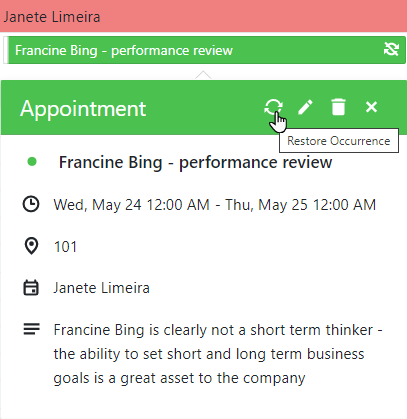Click the Appointment header title
Viewport: 407px width, 419px height.
pos(83,109)
